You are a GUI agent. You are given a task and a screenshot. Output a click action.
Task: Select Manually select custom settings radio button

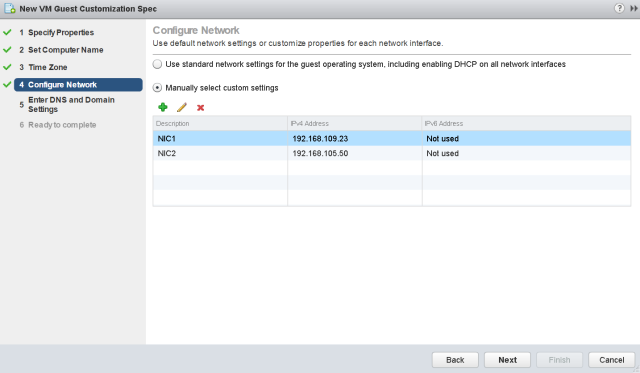(x=157, y=88)
